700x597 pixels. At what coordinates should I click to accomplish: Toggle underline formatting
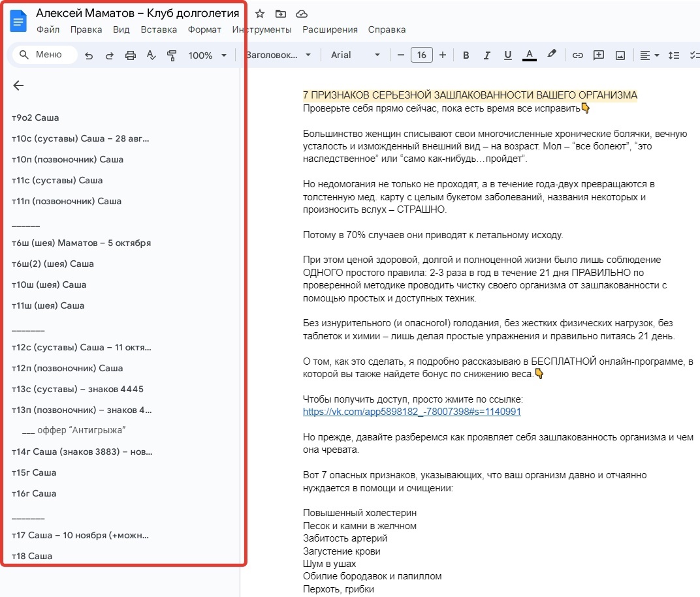[x=507, y=55]
